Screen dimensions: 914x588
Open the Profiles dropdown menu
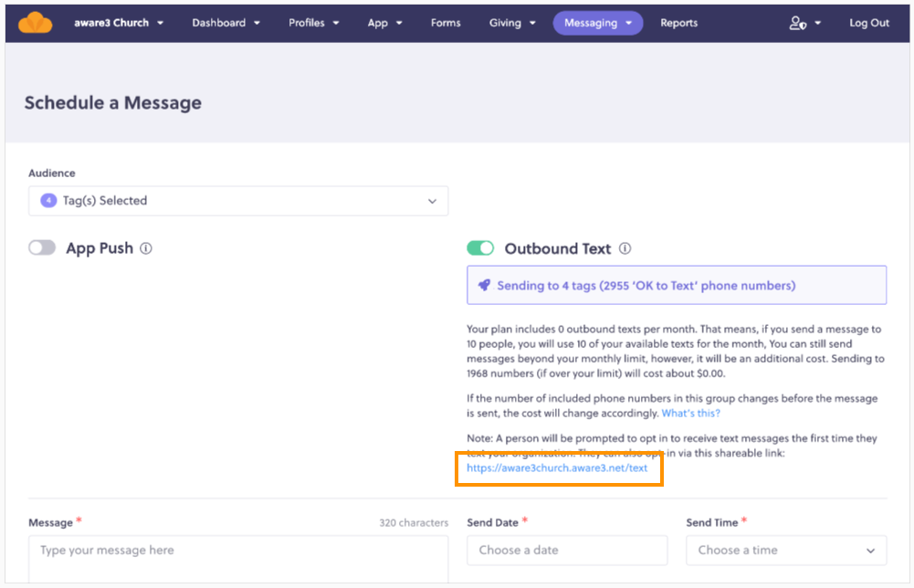click(313, 23)
